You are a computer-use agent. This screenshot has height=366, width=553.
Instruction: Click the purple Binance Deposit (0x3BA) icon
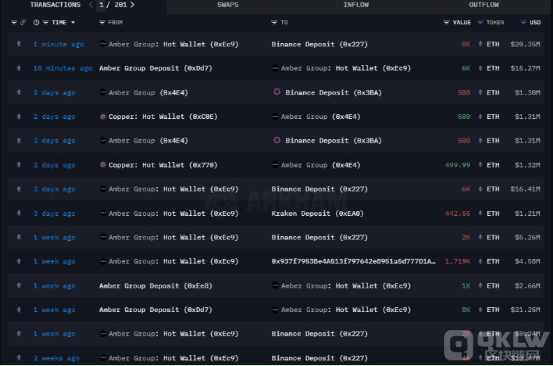tap(277, 92)
